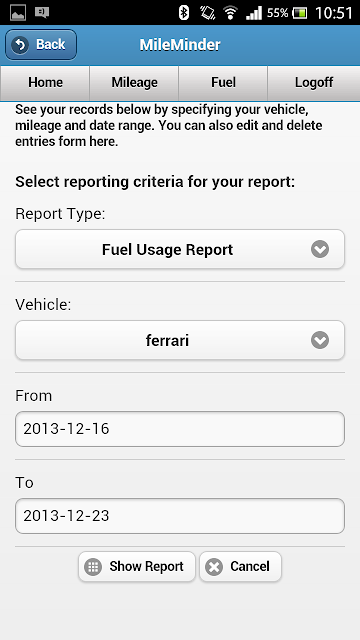The image size is (360, 640).
Task: Expand the Vehicle ferrari dropdown
Action: [x=180, y=340]
